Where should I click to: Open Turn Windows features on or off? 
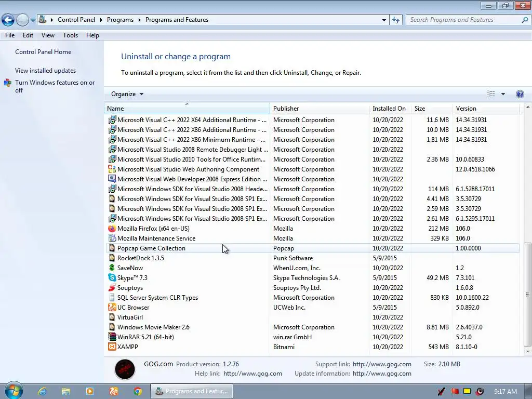click(55, 86)
